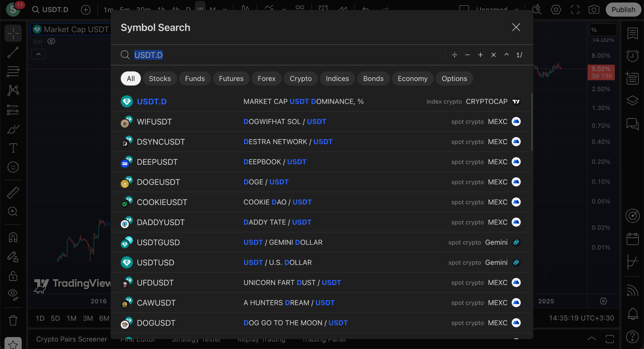Image resolution: width=644 pixels, height=349 pixels.
Task: Open the patterns drawing tool
Action: point(13,91)
